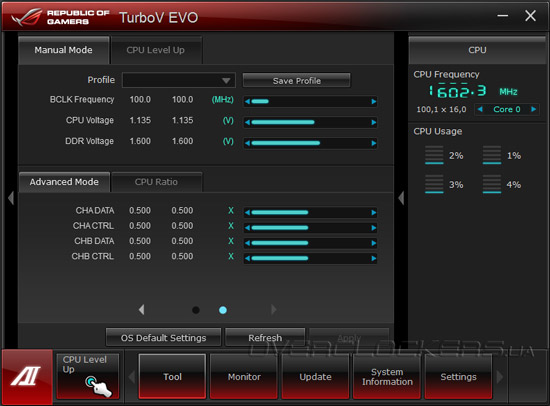
Task: Click the CPU Level Up shortcut icon
Action: 88,377
